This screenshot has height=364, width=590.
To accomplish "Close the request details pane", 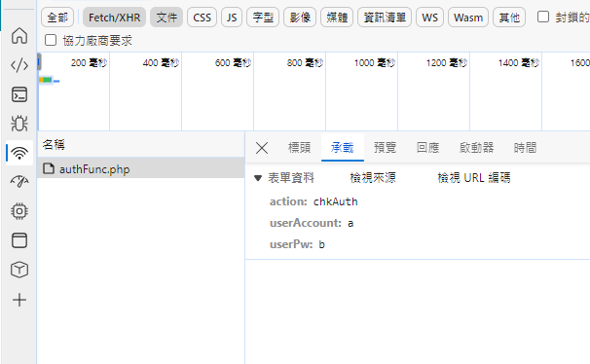I will [x=262, y=148].
